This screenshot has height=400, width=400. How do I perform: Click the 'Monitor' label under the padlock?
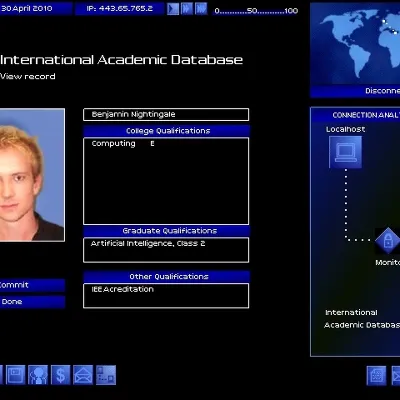[388, 262]
